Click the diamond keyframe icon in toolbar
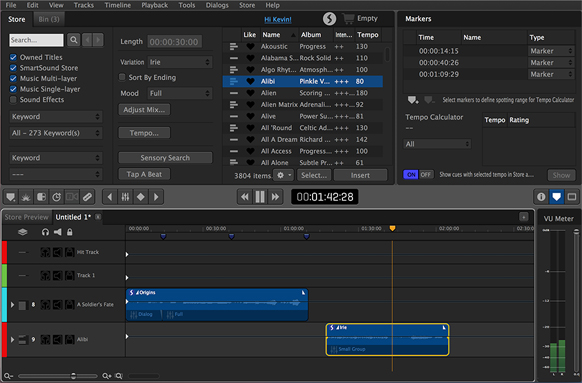582x383 pixels. 141,197
